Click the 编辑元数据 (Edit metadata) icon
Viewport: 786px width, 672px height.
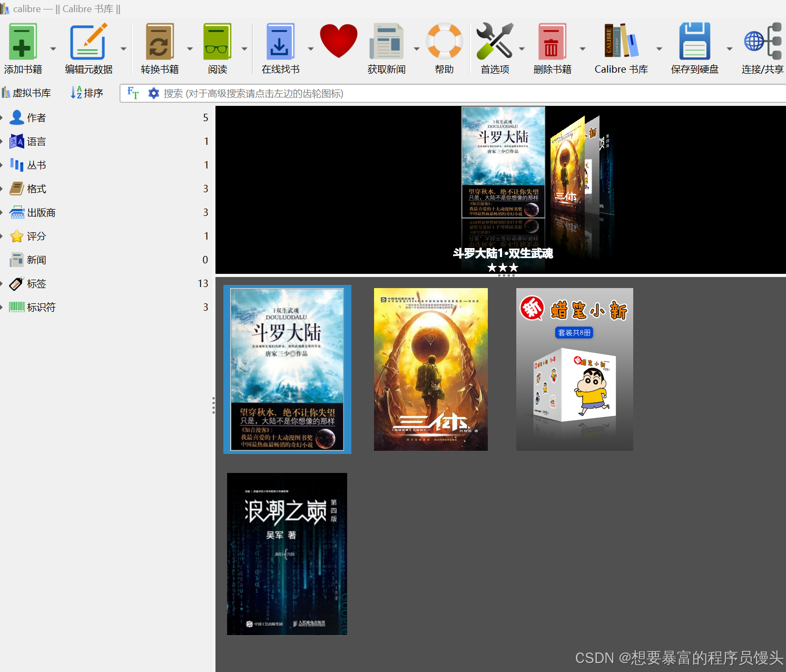89,42
